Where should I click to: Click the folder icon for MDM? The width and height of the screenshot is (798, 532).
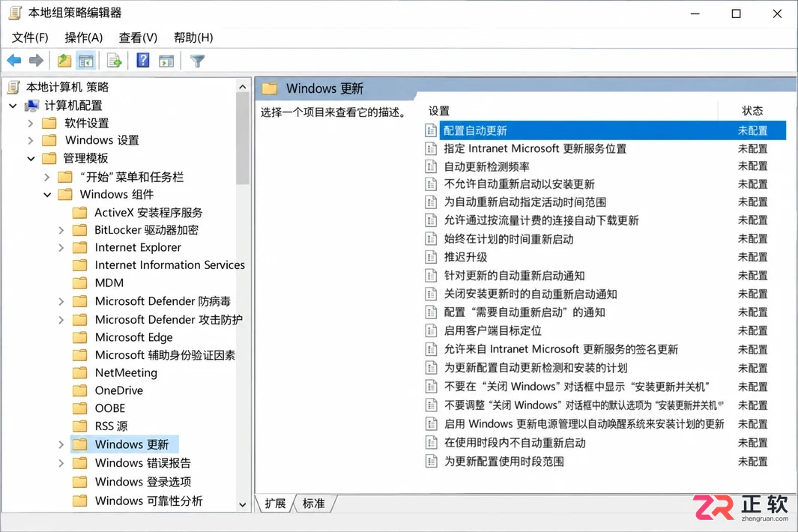coord(80,282)
